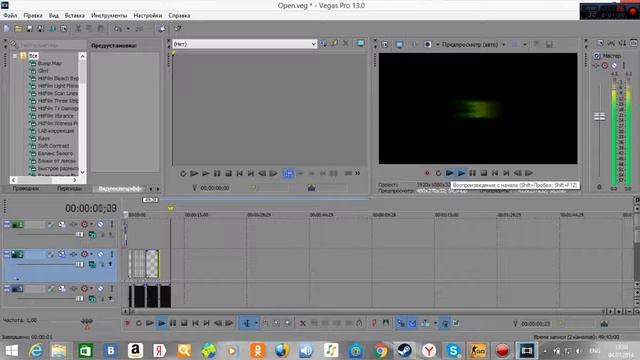Toggle Mute on video track 1
The width and height of the screenshot is (640, 360).
coord(100,224)
